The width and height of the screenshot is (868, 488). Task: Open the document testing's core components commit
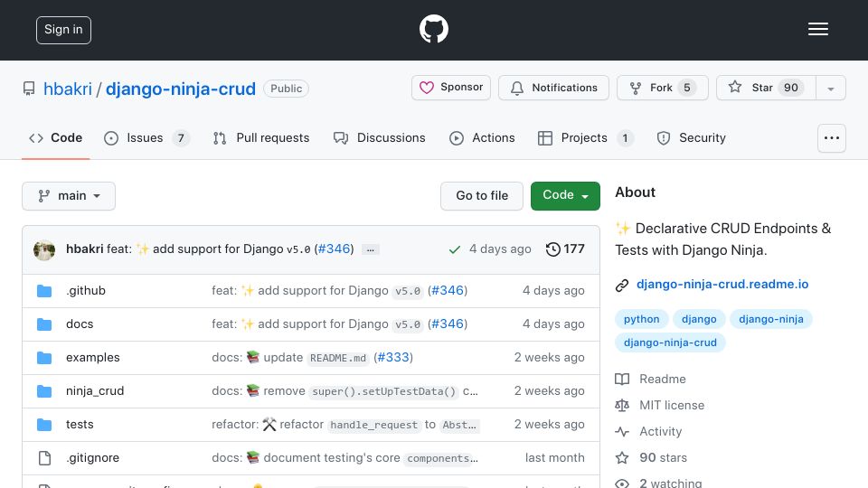click(344, 457)
